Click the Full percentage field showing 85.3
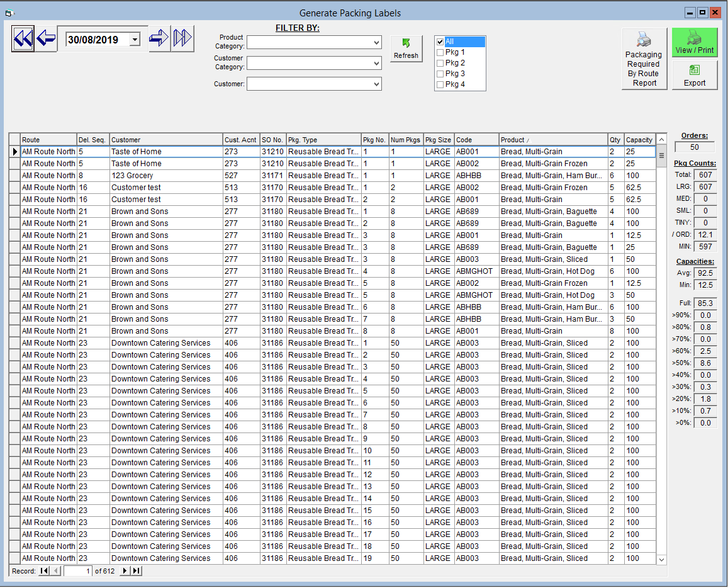 point(705,303)
